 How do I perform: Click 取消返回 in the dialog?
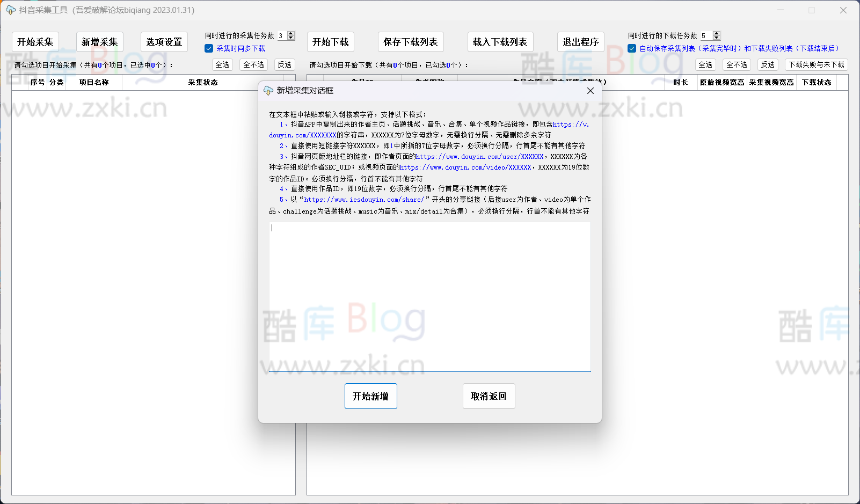click(489, 396)
